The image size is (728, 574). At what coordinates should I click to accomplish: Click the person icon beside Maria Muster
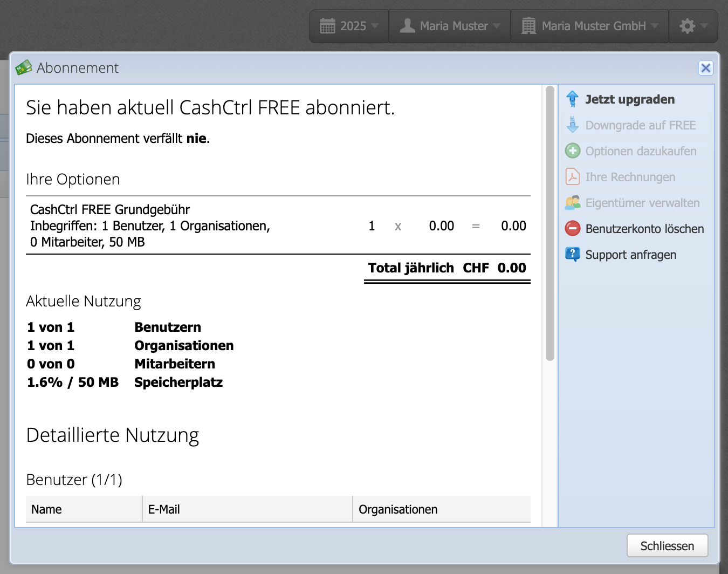click(408, 25)
